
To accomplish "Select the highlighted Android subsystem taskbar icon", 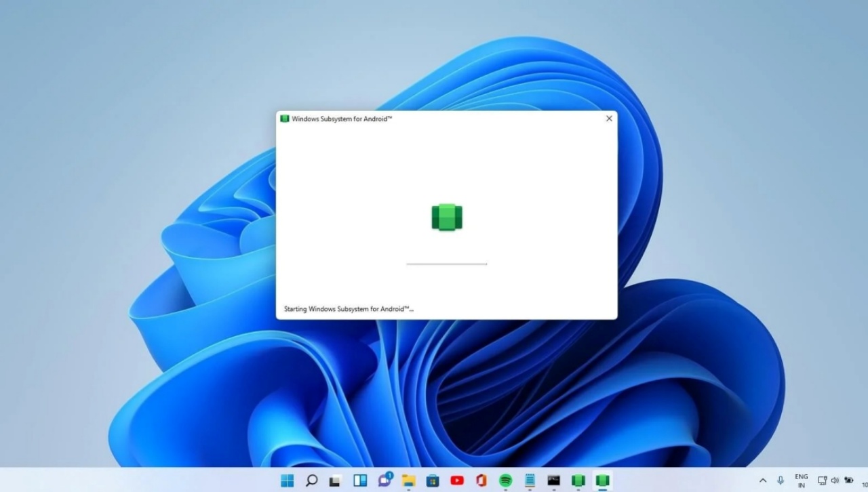I will pos(602,480).
